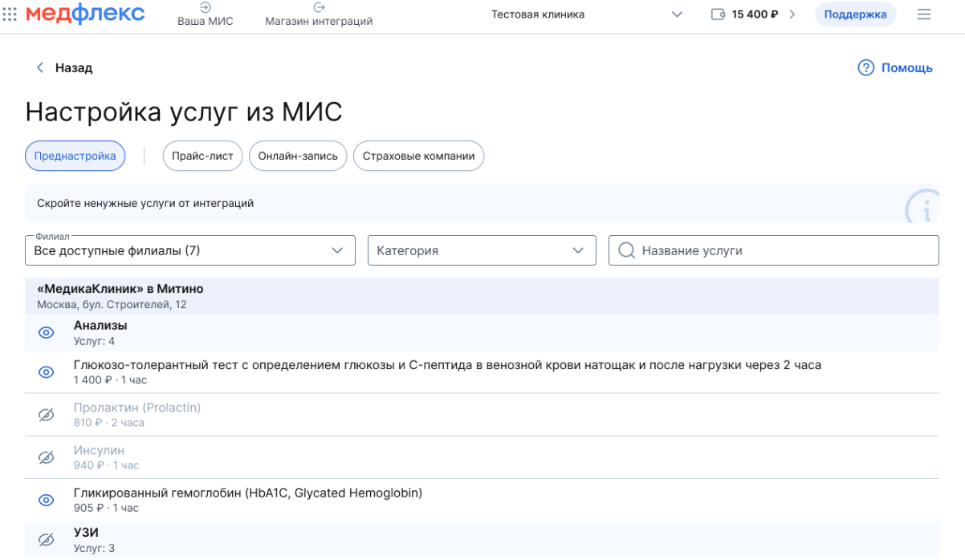
Task: Click the magnifier icon in the search field
Action: click(x=627, y=250)
